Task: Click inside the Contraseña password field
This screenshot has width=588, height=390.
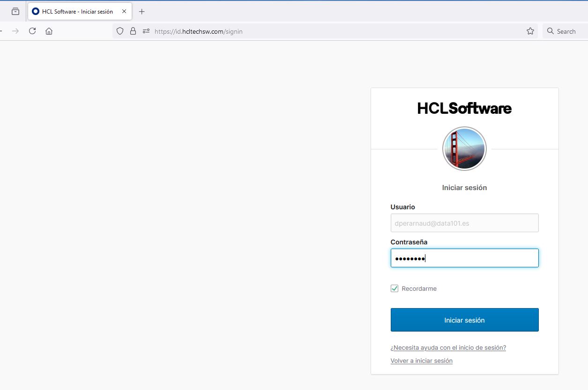Action: [464, 258]
